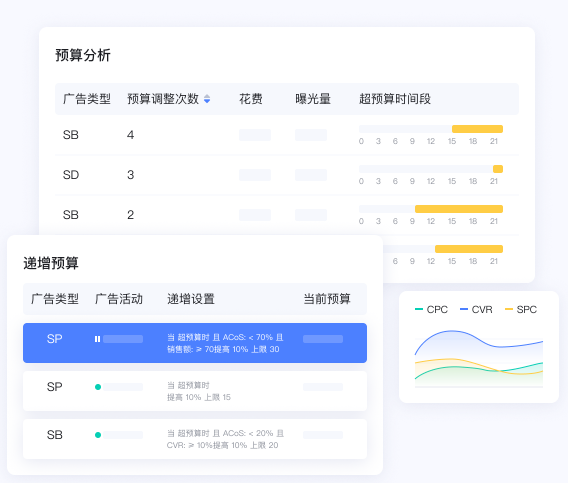The width and height of the screenshot is (568, 483).
Task: Select SD row with 3 adjustments
Action: tap(287, 175)
